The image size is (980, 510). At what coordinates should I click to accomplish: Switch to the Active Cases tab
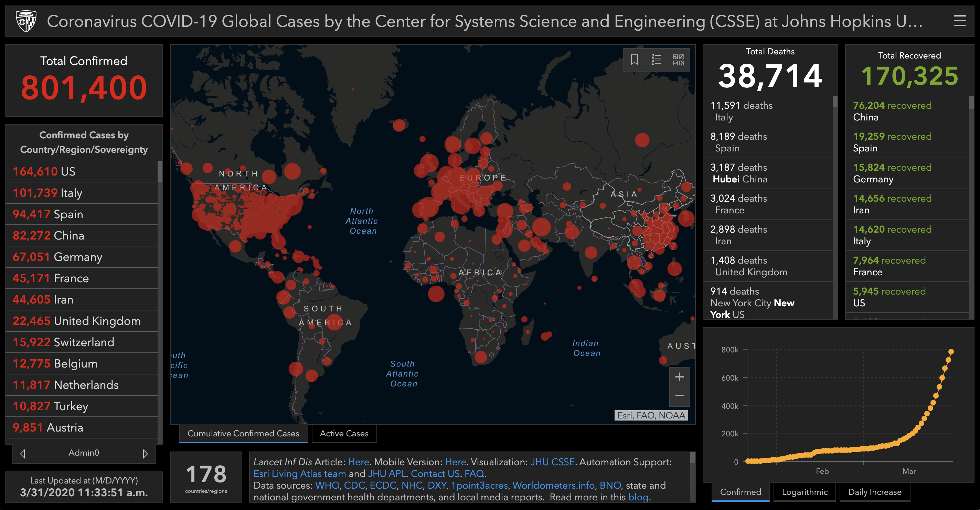(x=344, y=434)
